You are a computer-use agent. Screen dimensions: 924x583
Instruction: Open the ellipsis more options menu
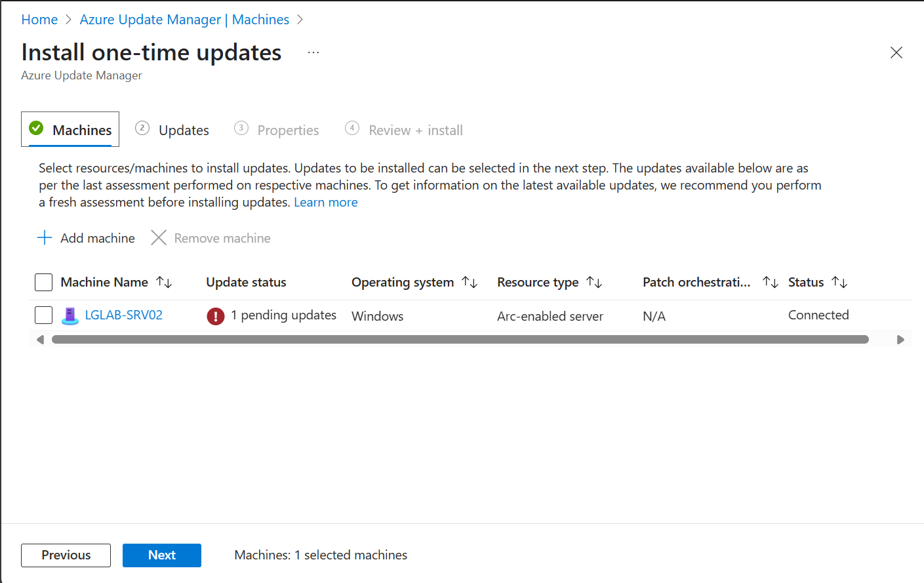coord(313,52)
